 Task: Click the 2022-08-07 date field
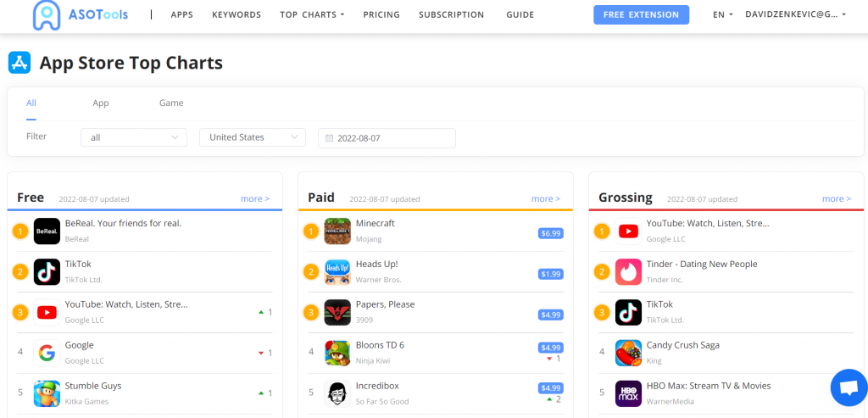coord(387,138)
